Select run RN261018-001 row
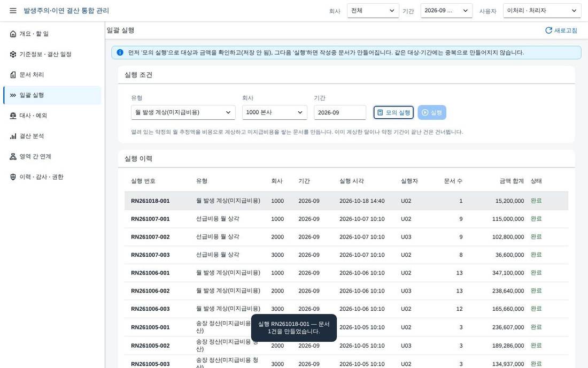 tap(346, 201)
